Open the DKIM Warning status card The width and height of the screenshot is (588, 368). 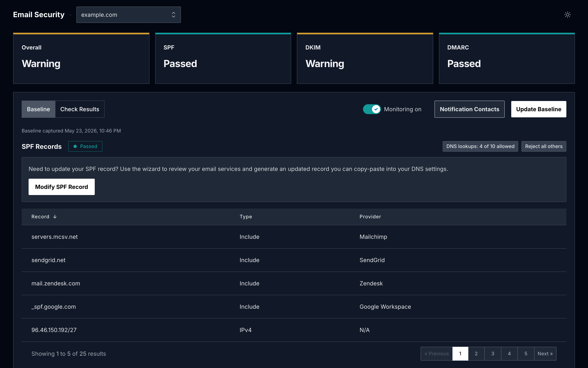point(365,58)
